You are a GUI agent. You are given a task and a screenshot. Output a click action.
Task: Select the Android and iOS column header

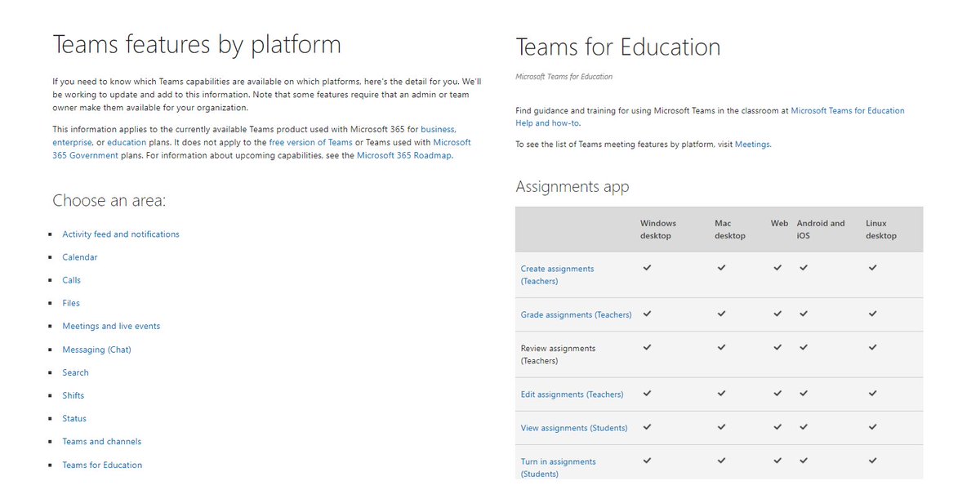821,229
